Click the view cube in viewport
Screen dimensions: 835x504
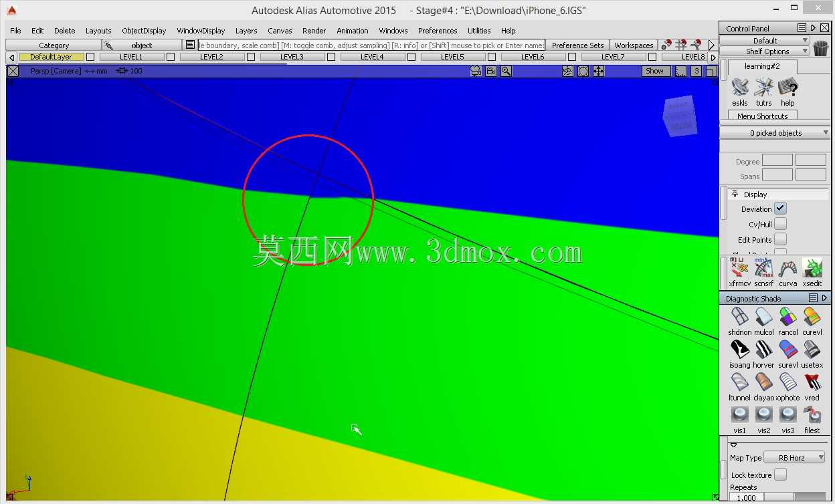tap(680, 116)
